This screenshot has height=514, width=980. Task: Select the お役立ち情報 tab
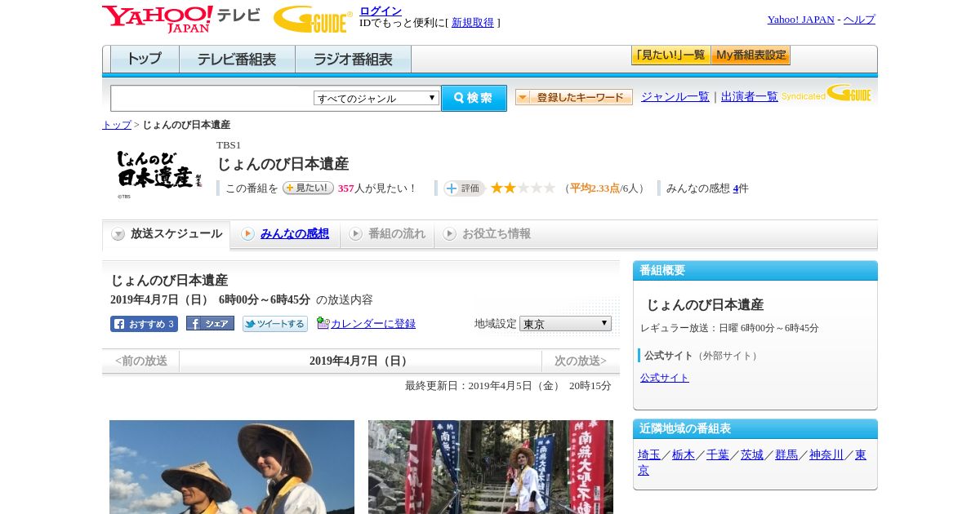(x=488, y=234)
